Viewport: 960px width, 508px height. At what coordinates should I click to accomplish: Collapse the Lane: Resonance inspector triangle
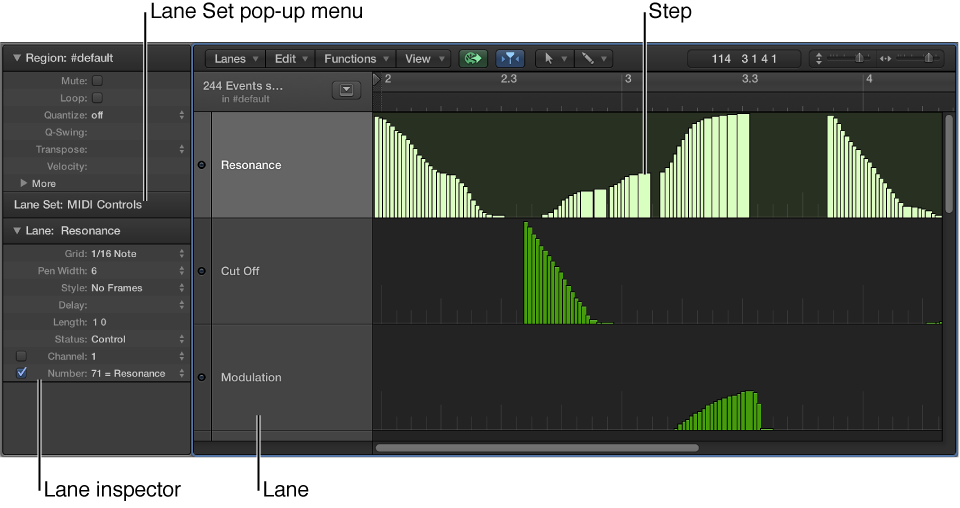pos(17,231)
